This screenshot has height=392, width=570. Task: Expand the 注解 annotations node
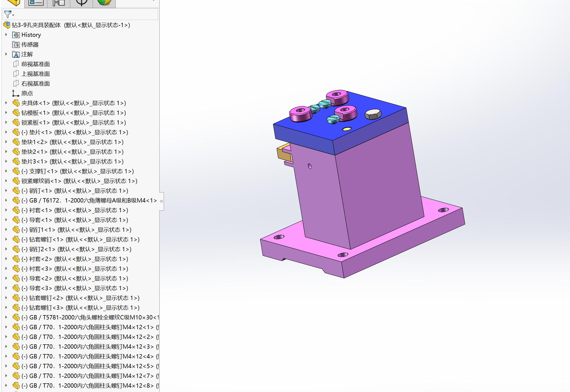6,54
